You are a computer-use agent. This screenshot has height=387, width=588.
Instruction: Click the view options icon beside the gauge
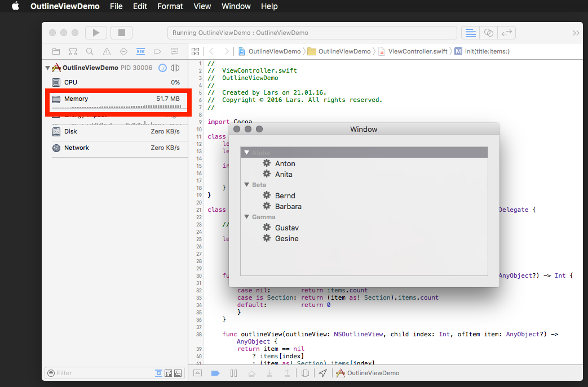click(x=175, y=68)
